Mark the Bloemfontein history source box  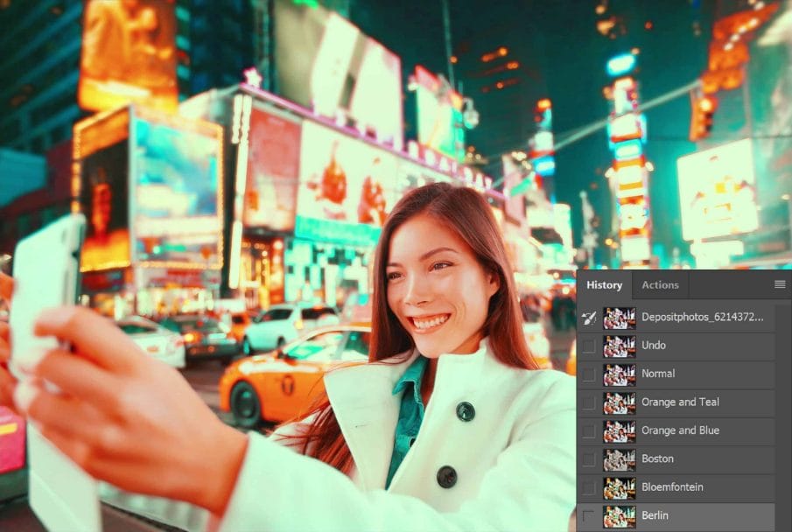(589, 487)
